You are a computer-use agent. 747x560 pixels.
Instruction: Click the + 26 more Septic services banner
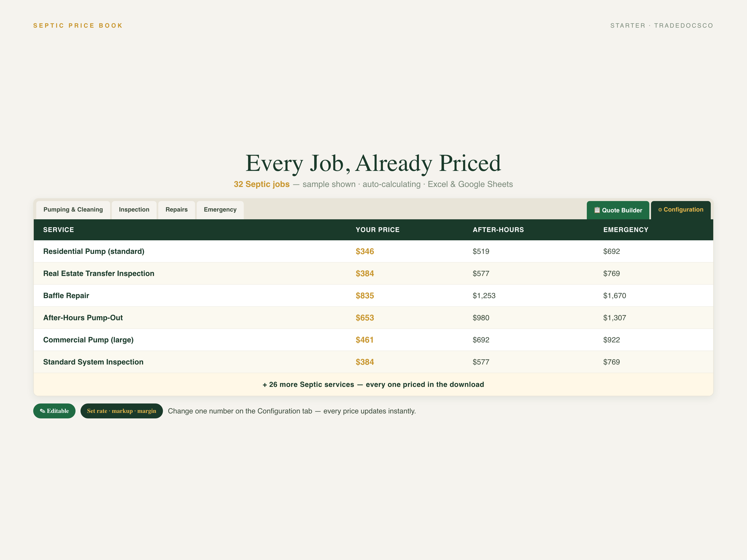[373, 384]
